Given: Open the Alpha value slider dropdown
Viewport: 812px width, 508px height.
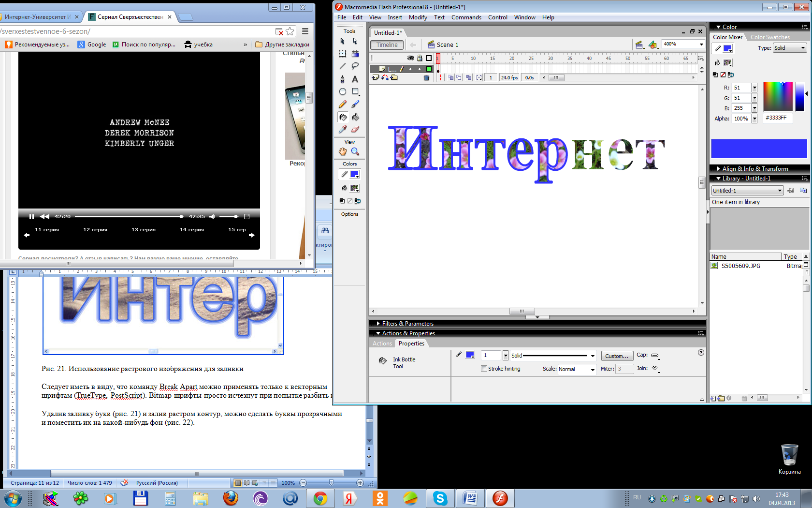Looking at the screenshot, I should (x=754, y=119).
